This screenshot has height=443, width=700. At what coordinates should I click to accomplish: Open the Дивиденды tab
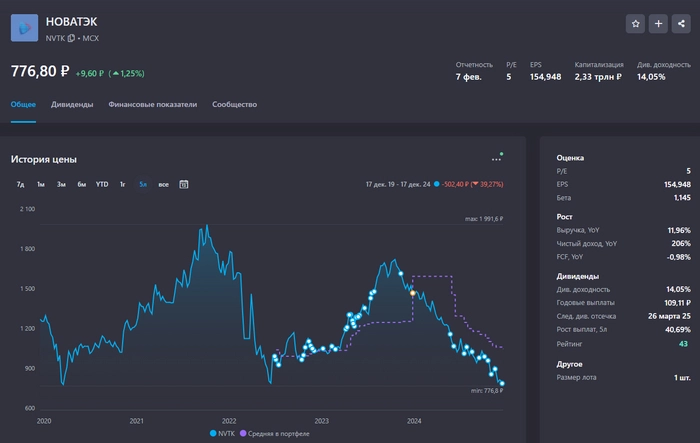(72, 104)
